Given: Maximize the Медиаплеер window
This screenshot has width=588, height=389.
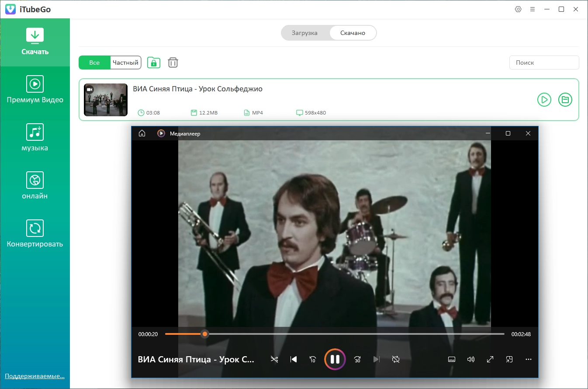Looking at the screenshot, I should [x=508, y=133].
